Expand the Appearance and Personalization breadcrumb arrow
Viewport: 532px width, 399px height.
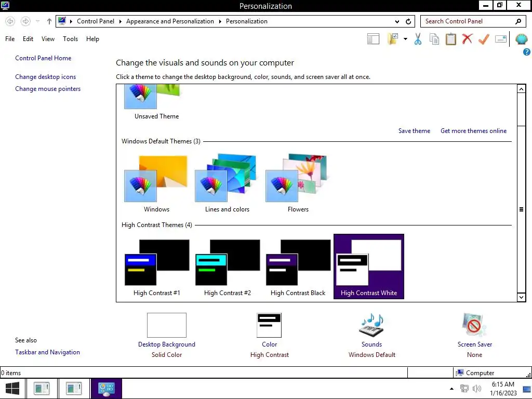(x=220, y=21)
